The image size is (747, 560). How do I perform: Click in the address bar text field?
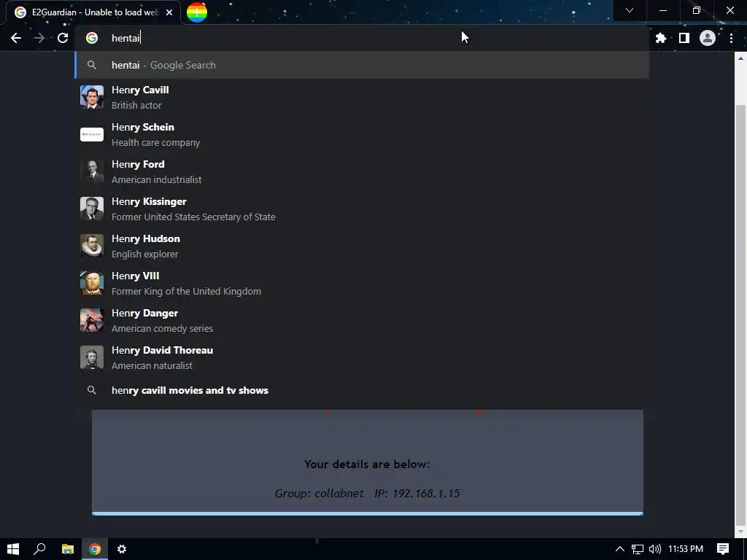click(362, 38)
